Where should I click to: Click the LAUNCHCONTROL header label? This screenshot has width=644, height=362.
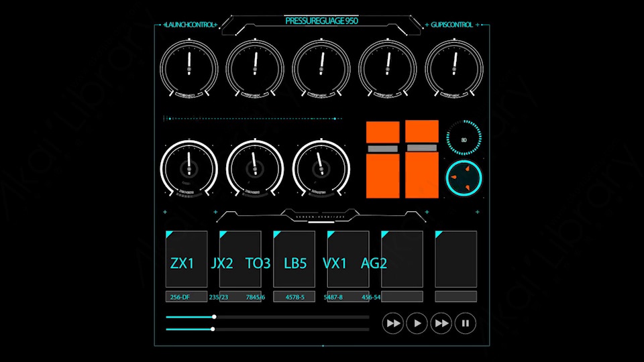(190, 25)
